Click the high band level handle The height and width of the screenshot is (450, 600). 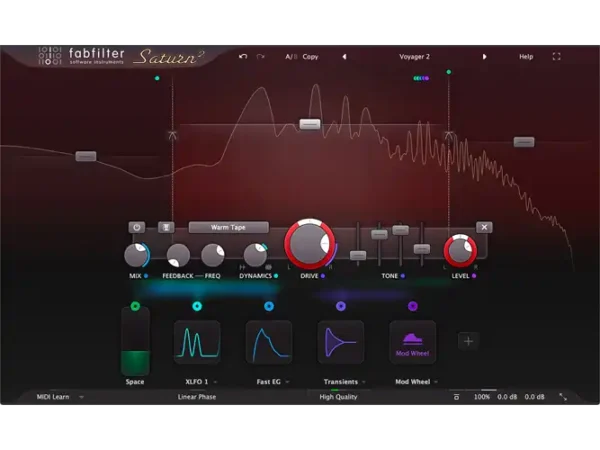point(524,142)
